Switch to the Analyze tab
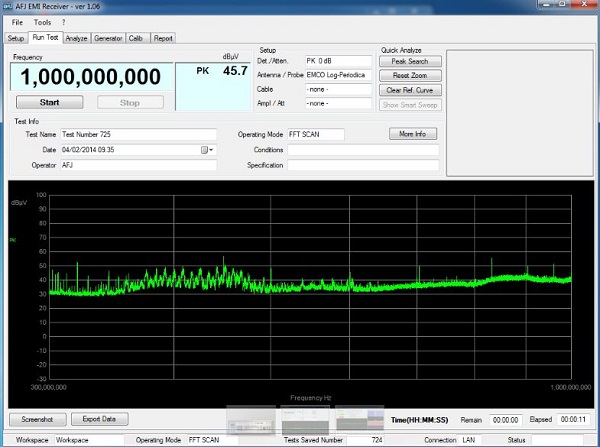The width and height of the screenshot is (600, 447). 76,38
